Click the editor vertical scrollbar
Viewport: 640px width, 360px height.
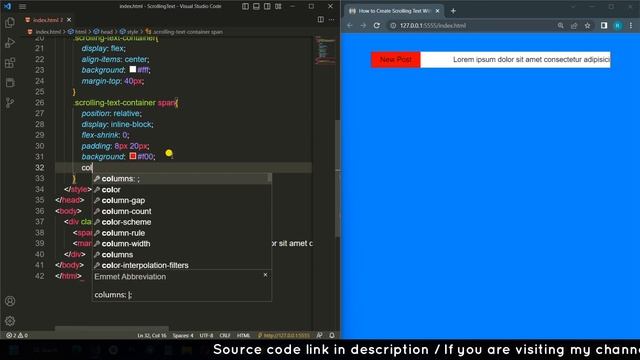coord(338,178)
